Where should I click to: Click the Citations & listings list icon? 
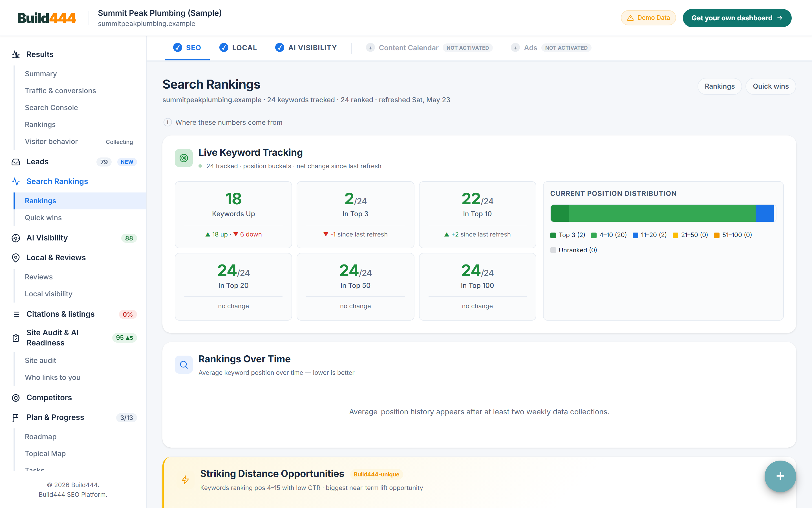coord(16,314)
